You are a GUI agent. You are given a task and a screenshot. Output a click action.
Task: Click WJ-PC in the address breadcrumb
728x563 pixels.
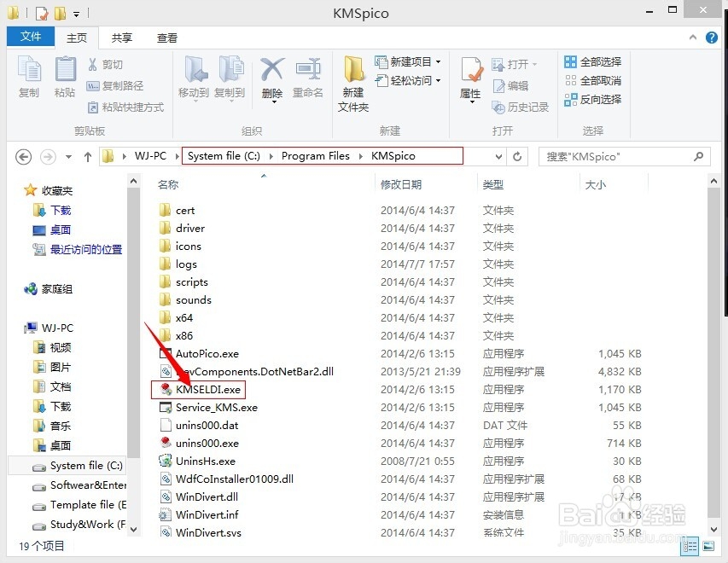coord(150,156)
